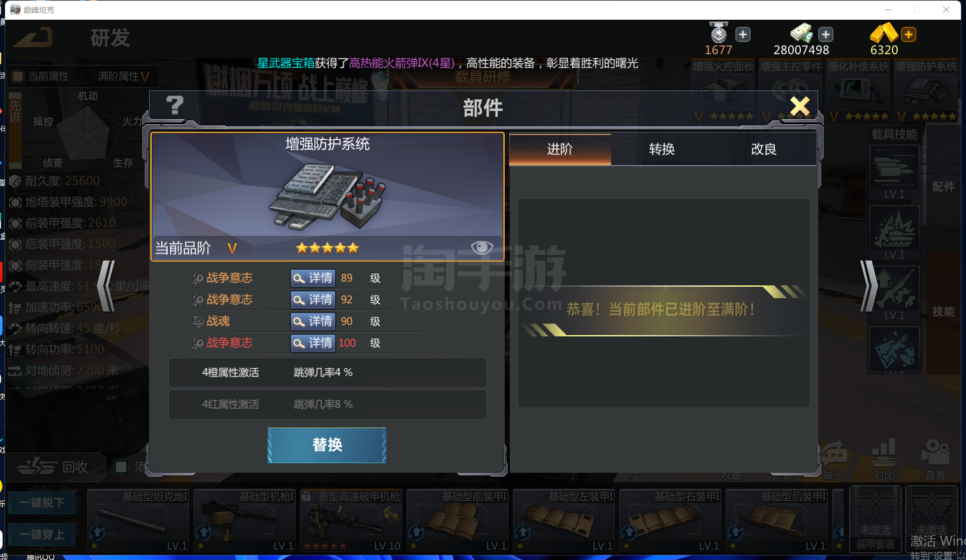
Task: Open the question mark help icon
Action: point(175,106)
